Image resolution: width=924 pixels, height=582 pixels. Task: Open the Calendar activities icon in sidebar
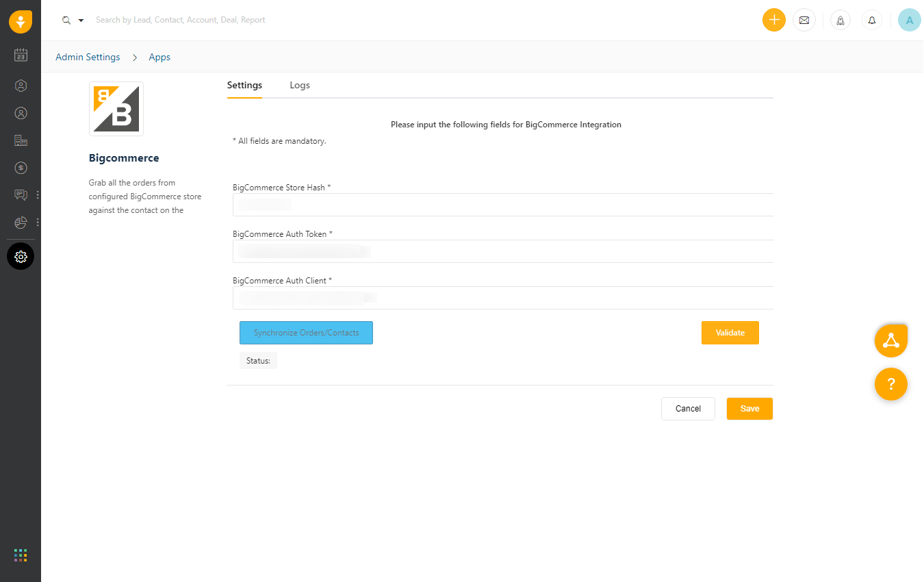click(21, 54)
